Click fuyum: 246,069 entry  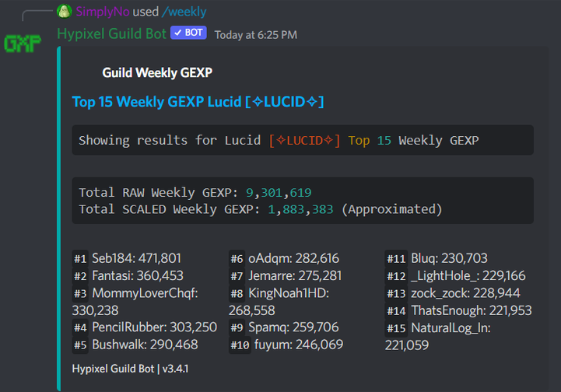(x=299, y=345)
